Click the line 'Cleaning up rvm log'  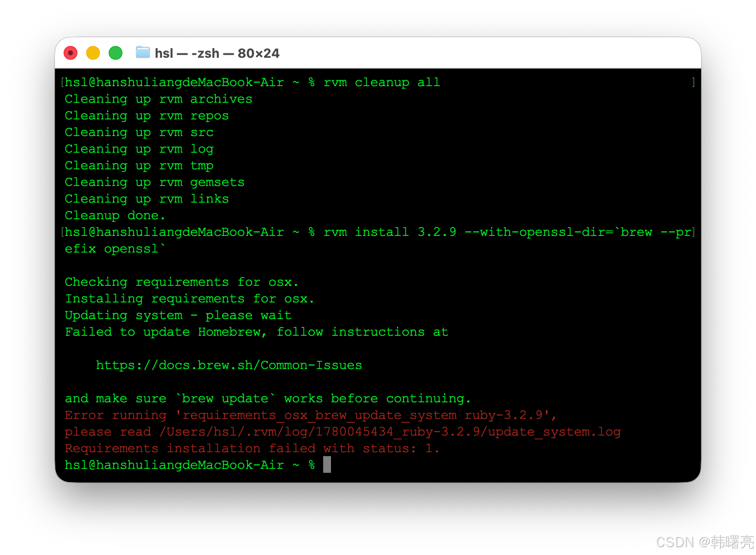(x=139, y=149)
